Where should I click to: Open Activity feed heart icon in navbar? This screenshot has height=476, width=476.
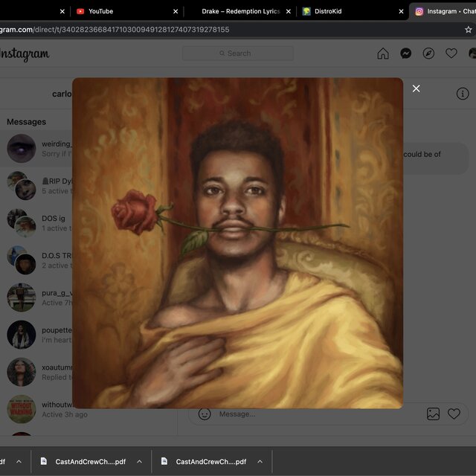(451, 54)
